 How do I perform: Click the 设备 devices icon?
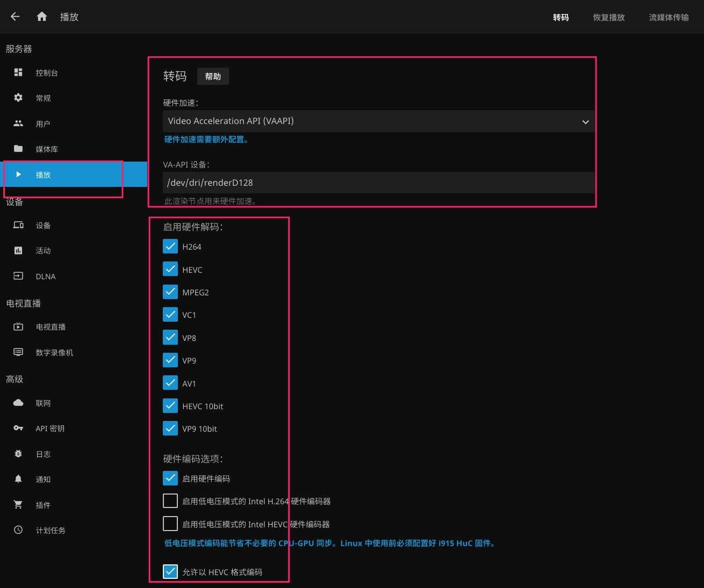click(18, 226)
